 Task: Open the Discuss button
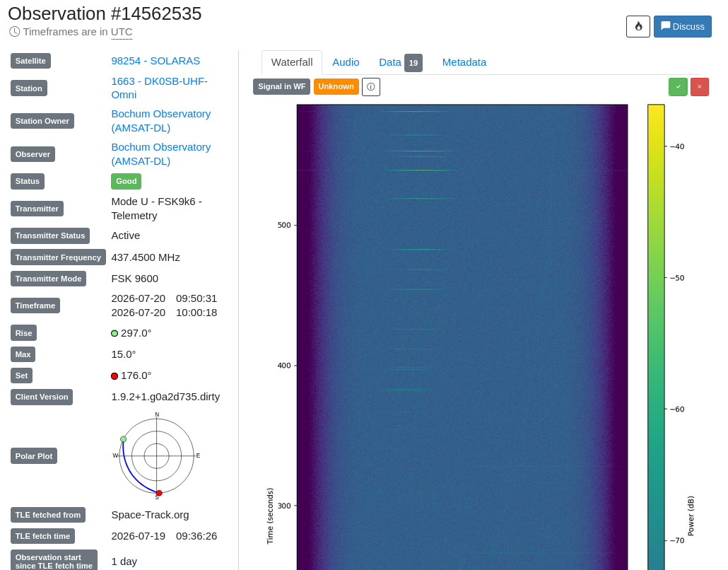click(683, 26)
